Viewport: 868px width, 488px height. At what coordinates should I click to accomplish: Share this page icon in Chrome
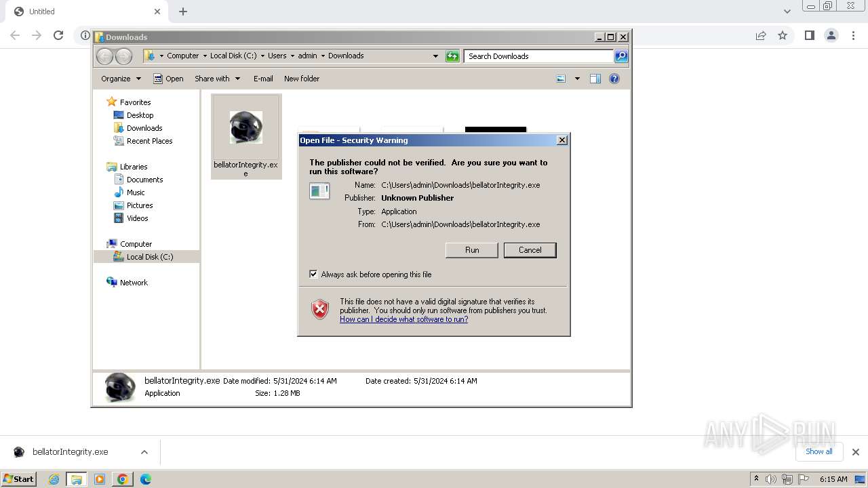761,35
